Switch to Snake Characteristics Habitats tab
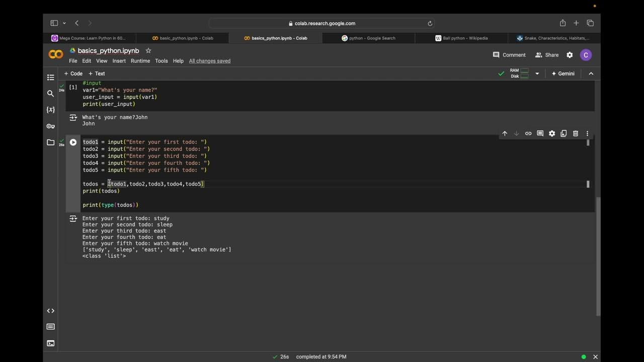Screen dimensions: 644x362 (x=554, y=38)
